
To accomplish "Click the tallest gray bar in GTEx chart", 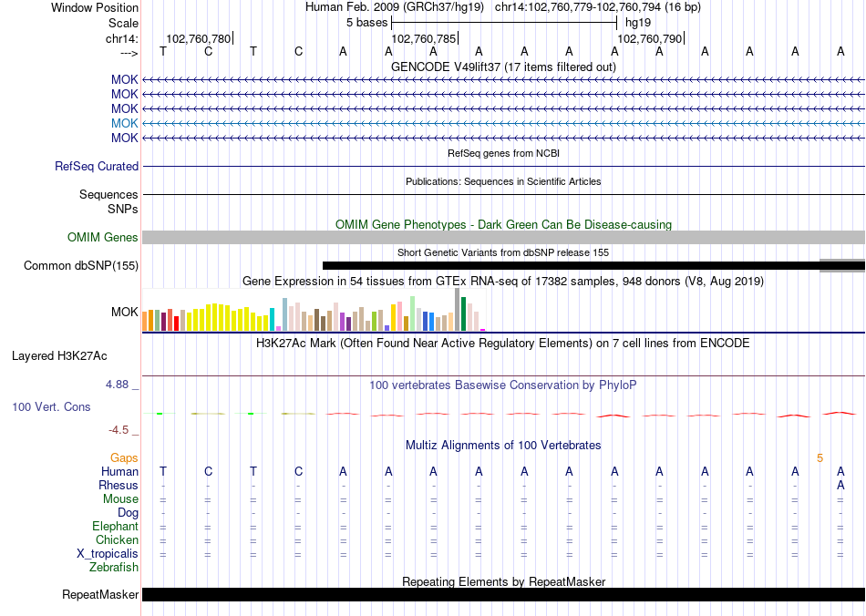I will pos(458,310).
